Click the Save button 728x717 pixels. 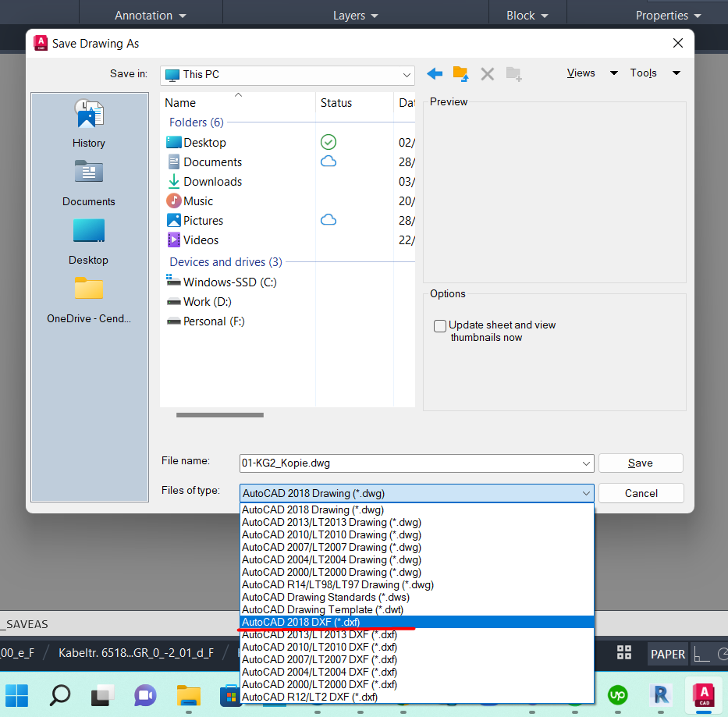[x=641, y=463]
